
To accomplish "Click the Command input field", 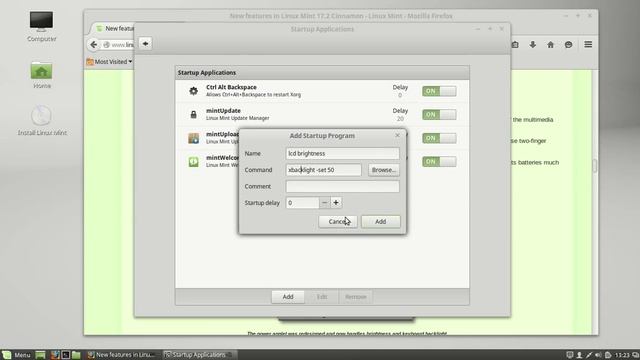I will click(323, 170).
